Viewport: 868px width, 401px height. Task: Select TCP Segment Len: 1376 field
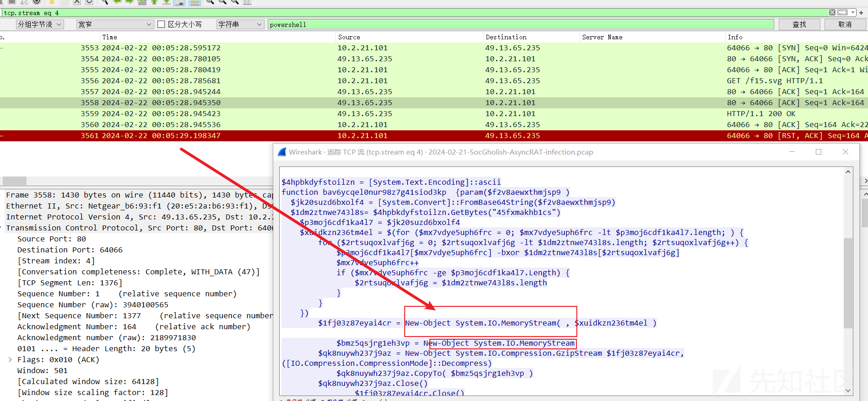tap(70, 283)
